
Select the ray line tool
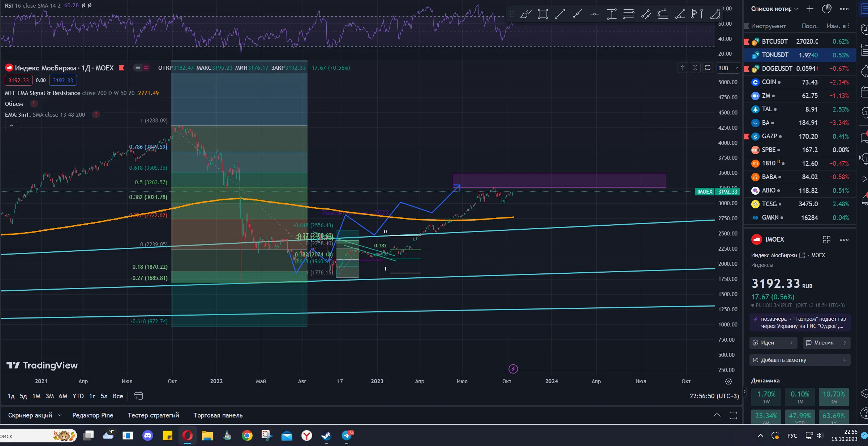click(x=577, y=14)
